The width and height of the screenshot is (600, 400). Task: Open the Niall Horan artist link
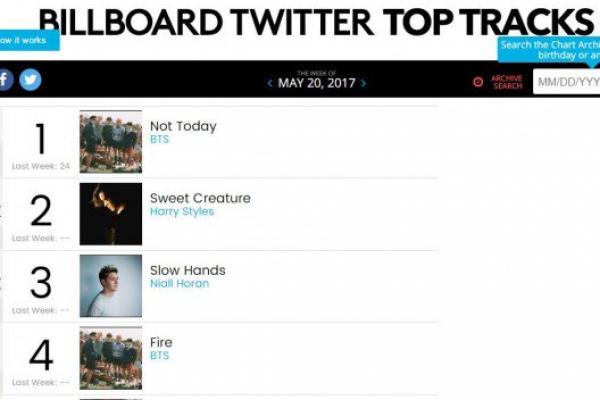click(179, 284)
